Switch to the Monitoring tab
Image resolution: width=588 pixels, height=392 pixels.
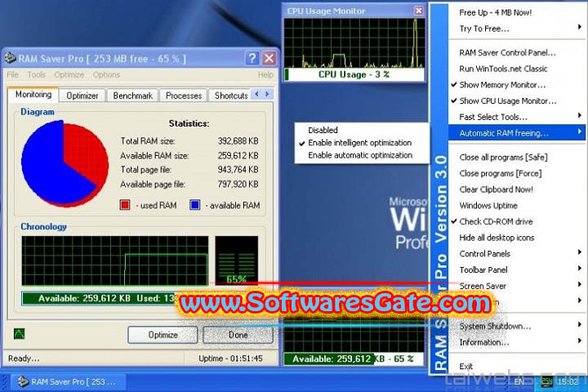click(x=33, y=95)
